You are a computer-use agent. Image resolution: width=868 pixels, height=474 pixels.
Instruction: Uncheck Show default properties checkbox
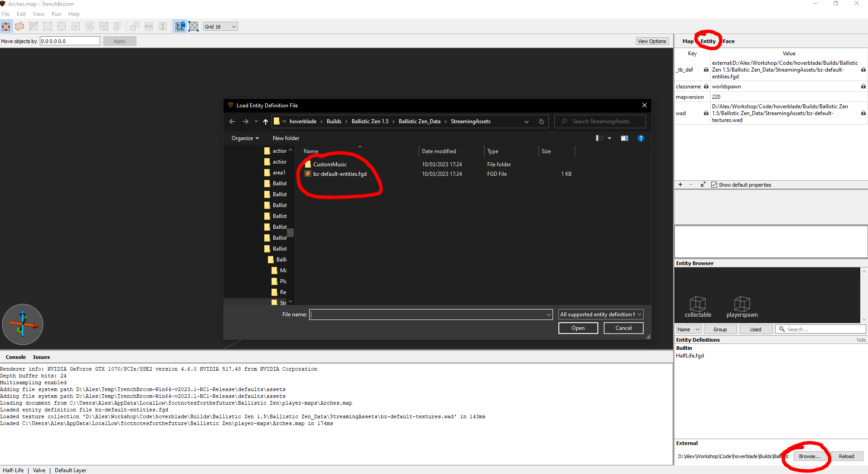[714, 185]
